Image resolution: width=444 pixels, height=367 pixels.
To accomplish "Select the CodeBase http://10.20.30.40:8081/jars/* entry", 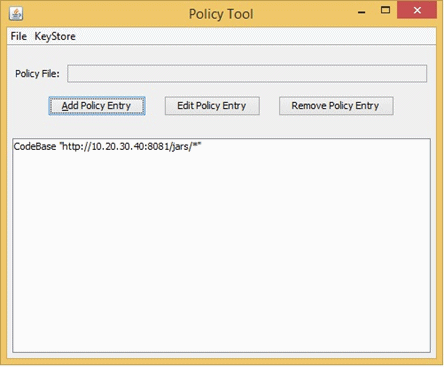I will 107,146.
